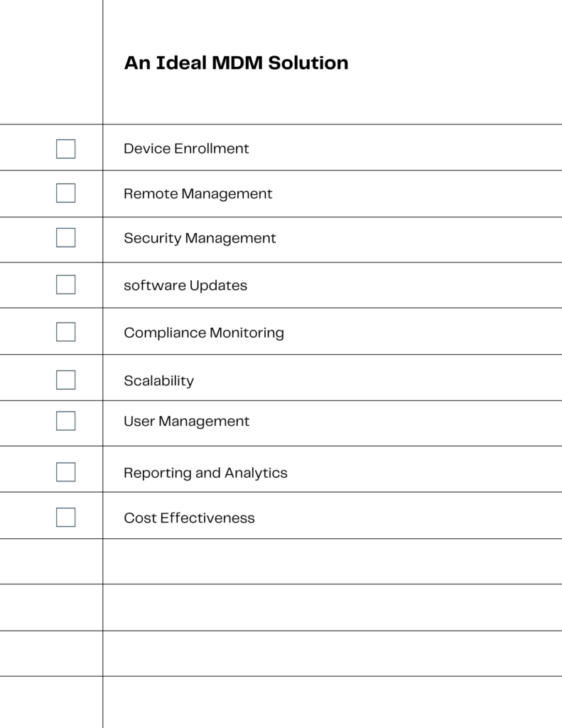The image size is (562, 728).
Task: Check the User Management box
Action: click(66, 421)
